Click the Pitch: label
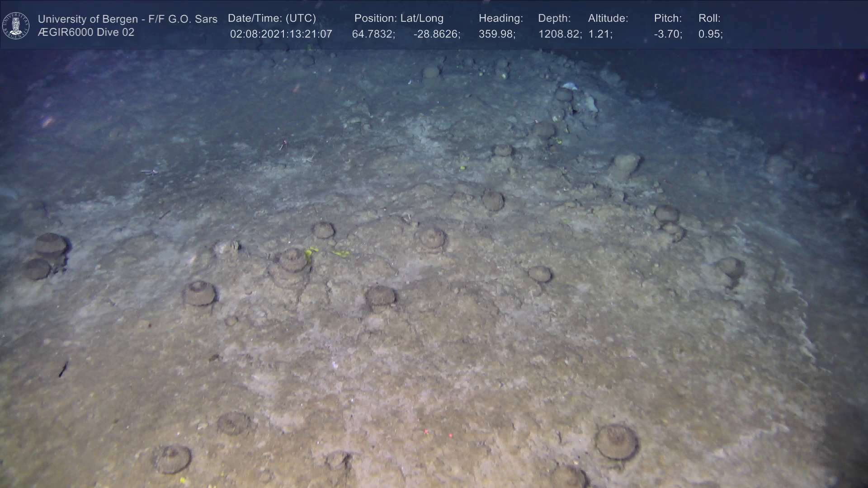This screenshot has height=488, width=868. click(x=668, y=19)
